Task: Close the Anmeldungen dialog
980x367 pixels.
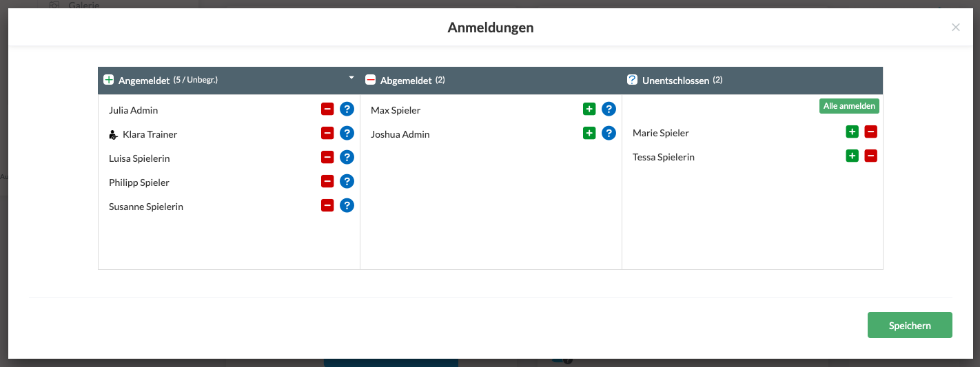Action: (955, 28)
